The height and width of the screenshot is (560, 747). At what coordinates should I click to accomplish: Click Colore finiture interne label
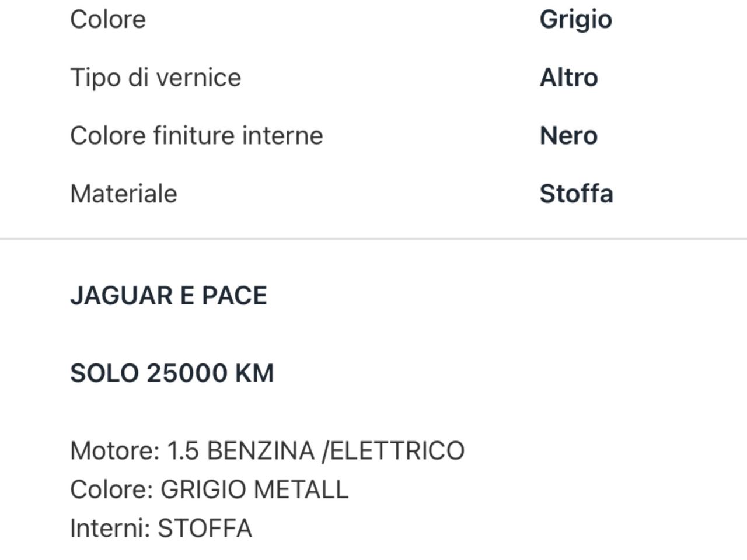pyautogui.click(x=197, y=136)
